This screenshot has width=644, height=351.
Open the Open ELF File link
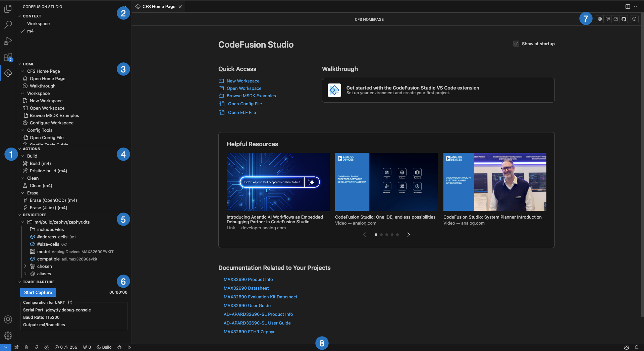click(242, 112)
